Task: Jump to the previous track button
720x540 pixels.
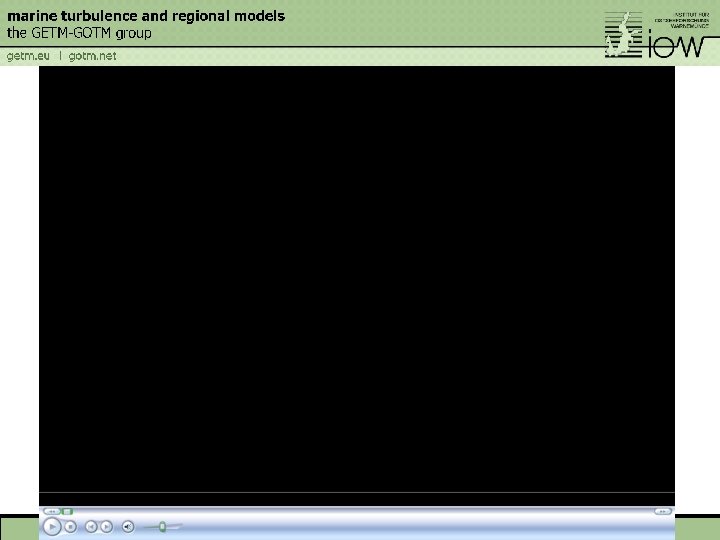Action: point(91,527)
